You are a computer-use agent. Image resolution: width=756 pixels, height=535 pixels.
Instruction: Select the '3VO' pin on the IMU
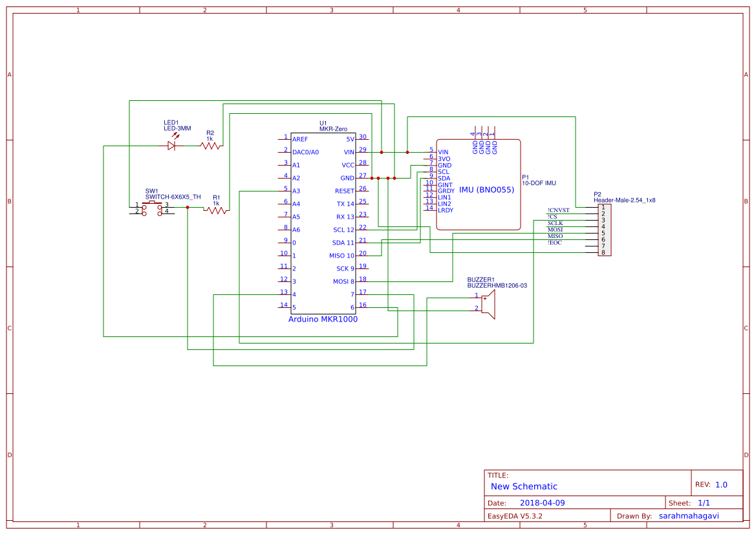click(x=444, y=158)
